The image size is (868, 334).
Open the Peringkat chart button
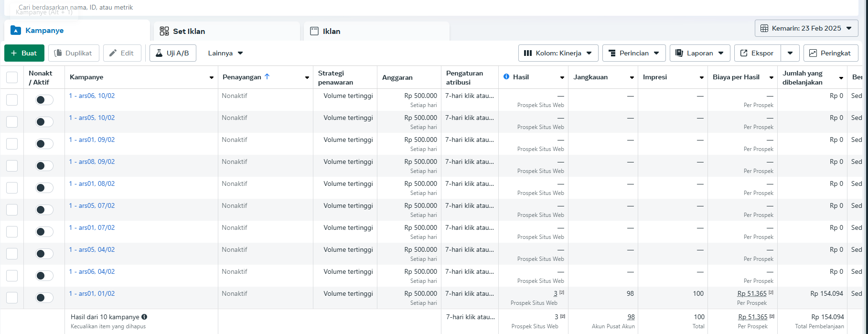830,53
